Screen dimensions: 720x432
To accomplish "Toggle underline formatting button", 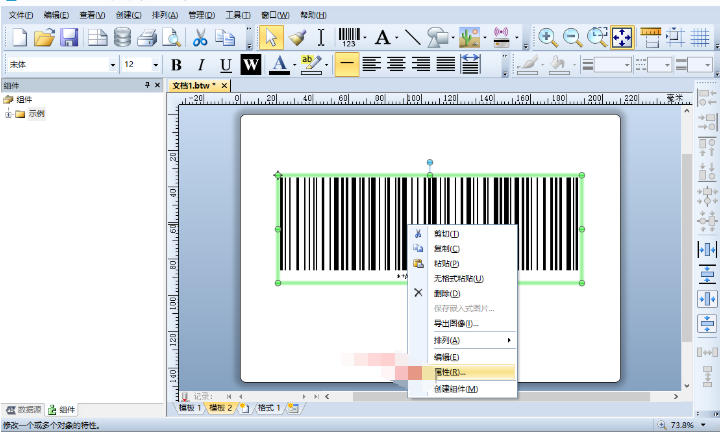I will (x=226, y=65).
